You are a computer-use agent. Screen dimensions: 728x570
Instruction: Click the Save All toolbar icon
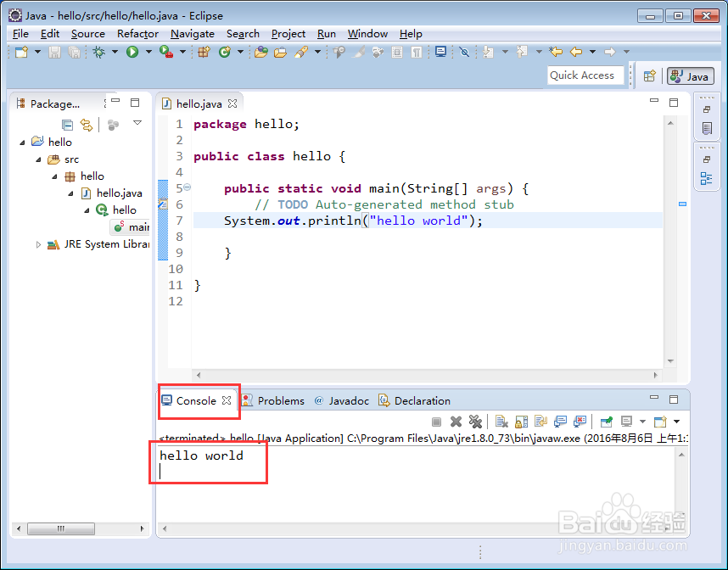pos(75,52)
